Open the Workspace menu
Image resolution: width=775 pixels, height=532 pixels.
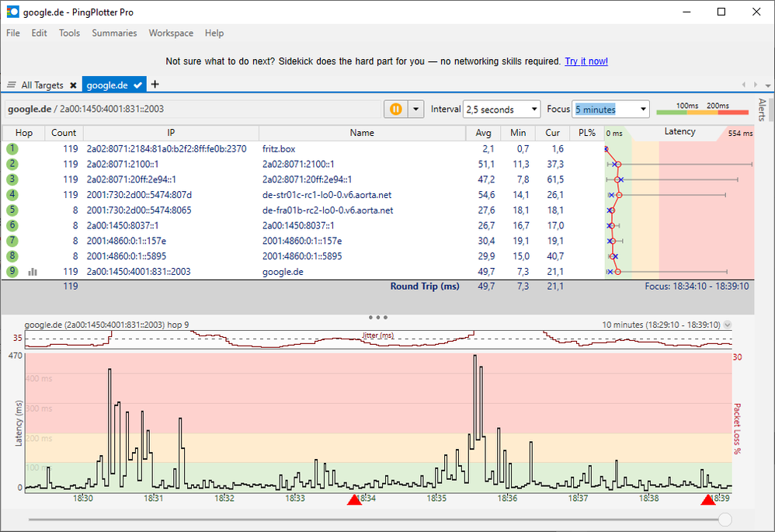(x=171, y=33)
